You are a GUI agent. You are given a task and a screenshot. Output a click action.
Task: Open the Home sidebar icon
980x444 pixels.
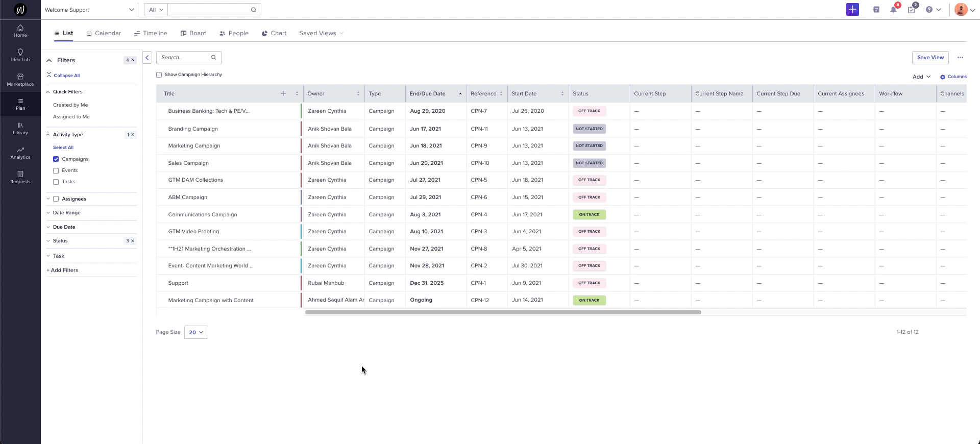(20, 31)
